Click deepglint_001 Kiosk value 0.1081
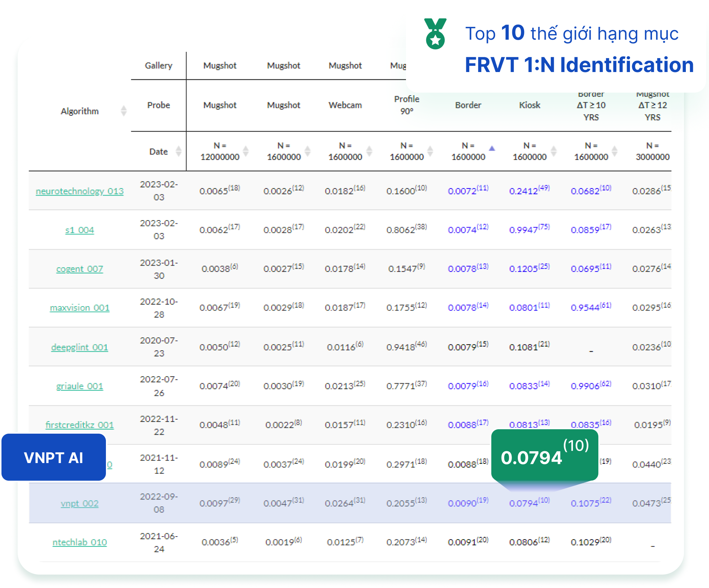The width and height of the screenshot is (709, 588). point(530,347)
